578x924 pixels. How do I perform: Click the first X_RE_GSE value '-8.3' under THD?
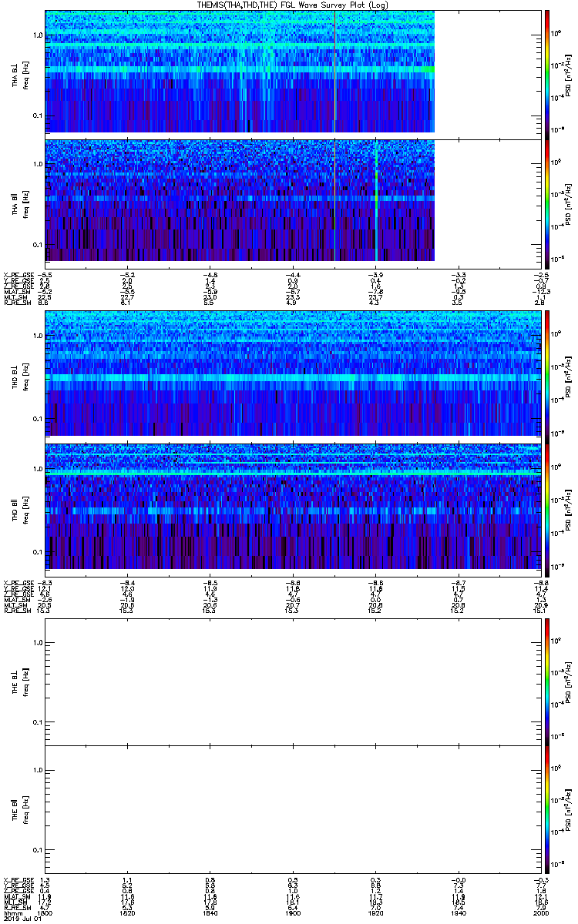pyautogui.click(x=45, y=581)
